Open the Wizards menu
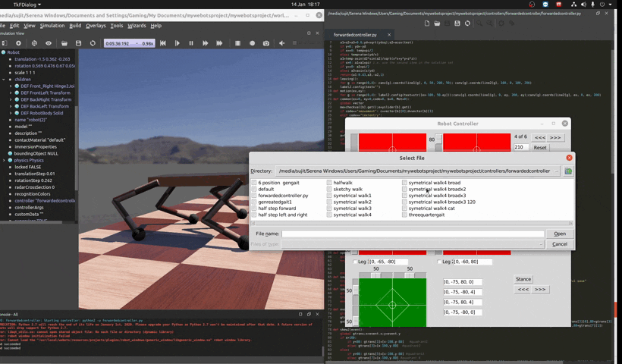Viewport: 622px width, 364px height. [x=137, y=25]
